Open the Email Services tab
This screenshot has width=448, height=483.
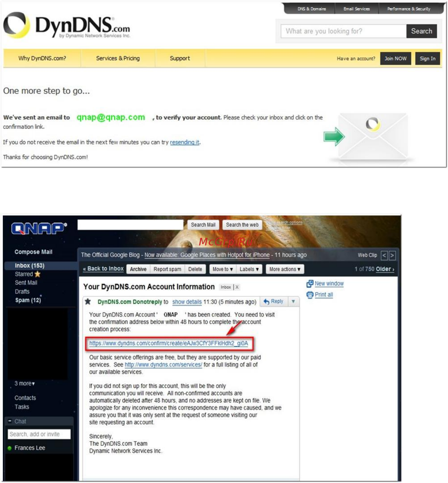point(356,9)
